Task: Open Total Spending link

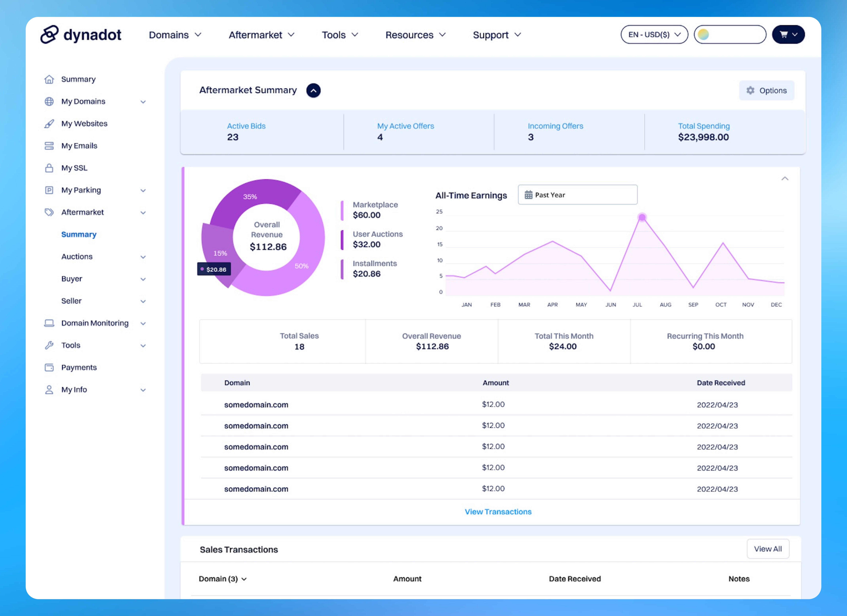Action: pos(704,126)
